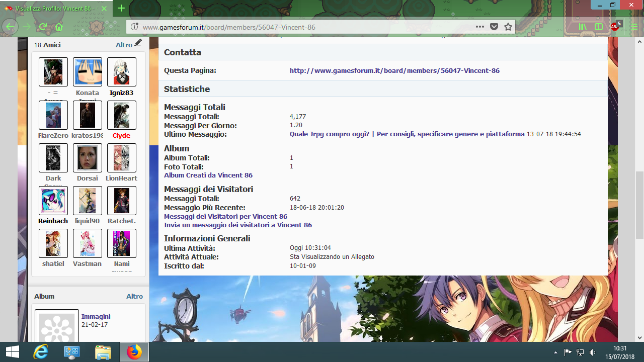Open the volume speaker tray icon
Screen dimensions: 644x362
coord(592,352)
